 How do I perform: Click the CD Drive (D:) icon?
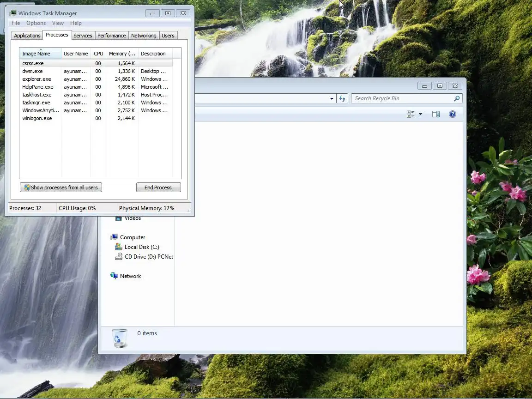click(118, 256)
